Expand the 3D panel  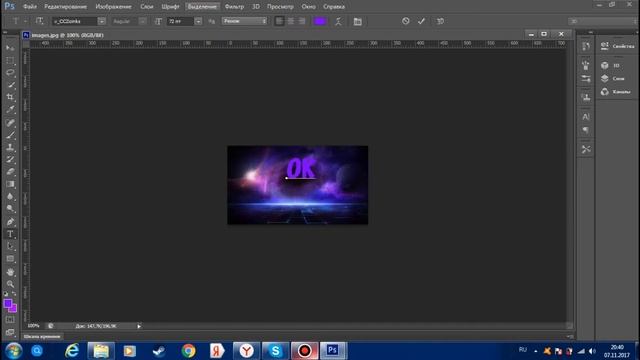(x=610, y=65)
